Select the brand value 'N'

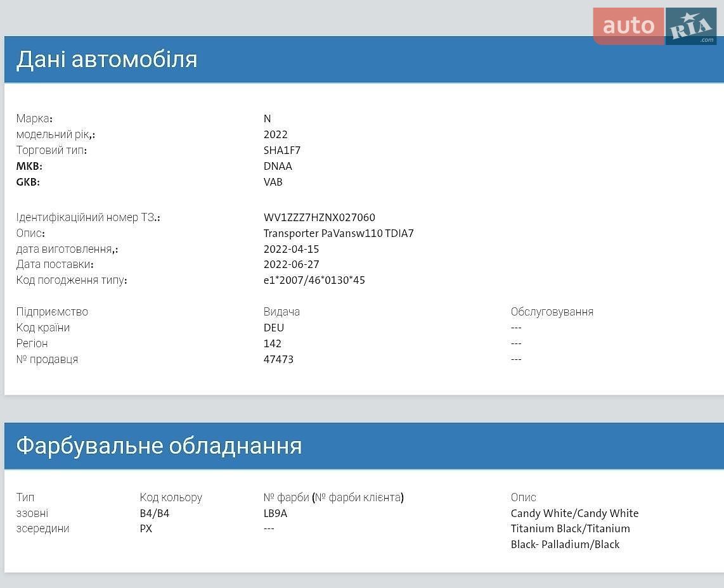268,118
